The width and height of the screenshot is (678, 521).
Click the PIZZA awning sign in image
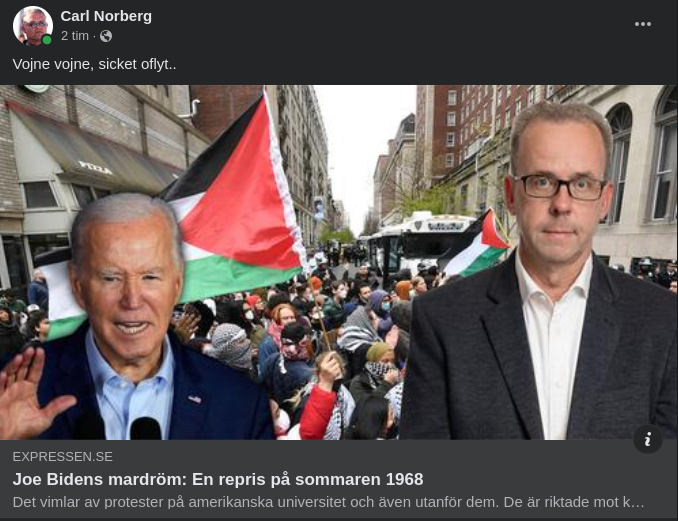95,167
